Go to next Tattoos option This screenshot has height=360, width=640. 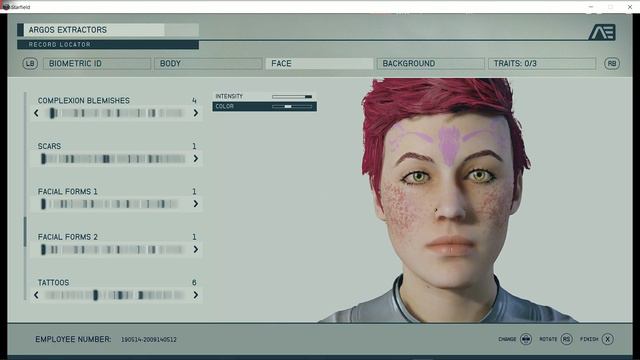click(x=196, y=295)
